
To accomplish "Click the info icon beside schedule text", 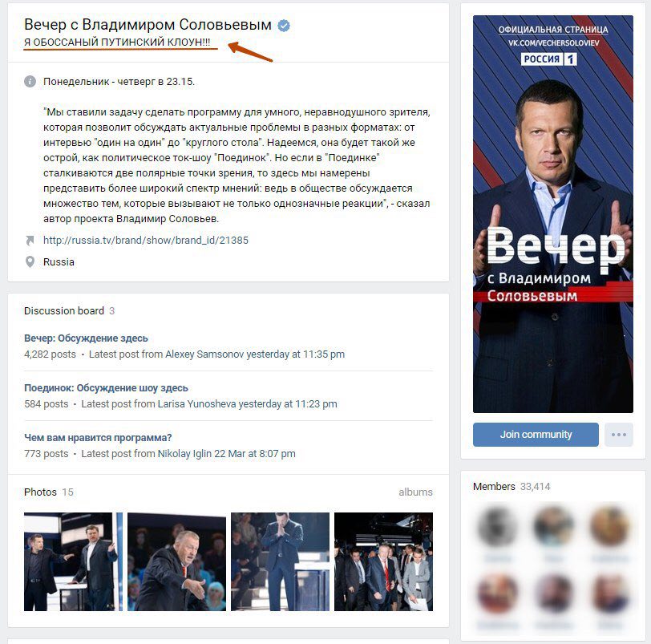I will 30,81.
